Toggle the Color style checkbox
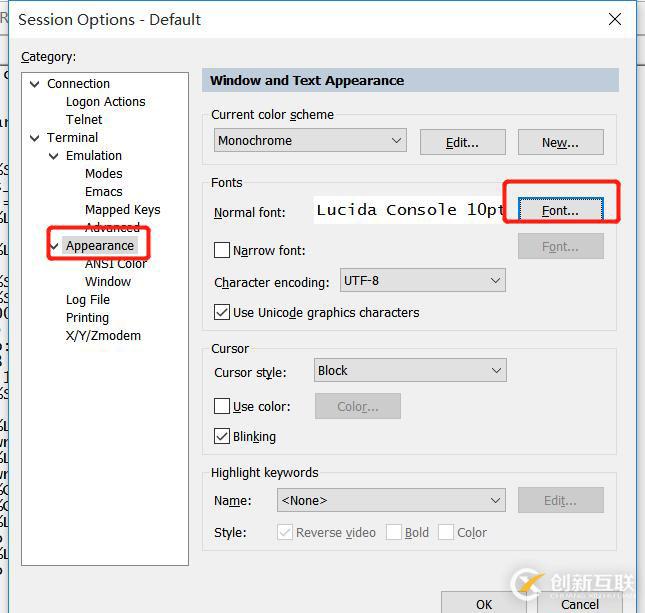This screenshot has width=645, height=613. [x=446, y=532]
